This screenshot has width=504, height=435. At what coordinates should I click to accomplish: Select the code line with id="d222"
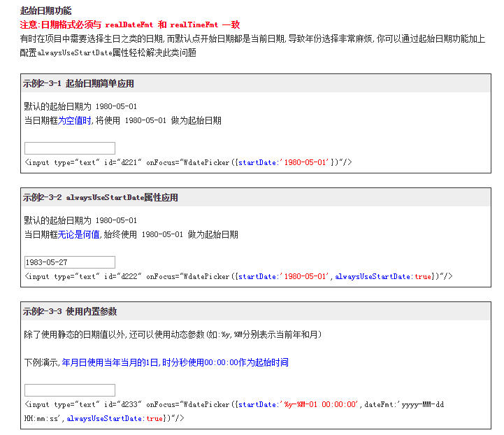[x=238, y=276]
